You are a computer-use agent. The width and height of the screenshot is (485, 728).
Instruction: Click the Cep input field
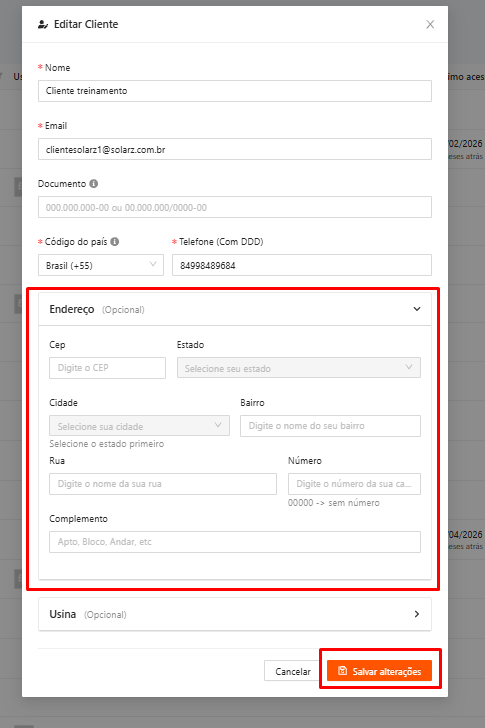107,368
